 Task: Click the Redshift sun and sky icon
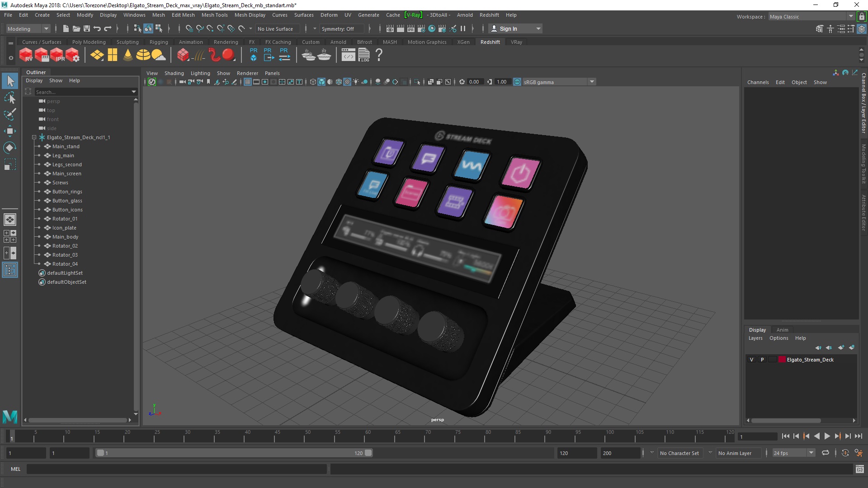(x=158, y=55)
